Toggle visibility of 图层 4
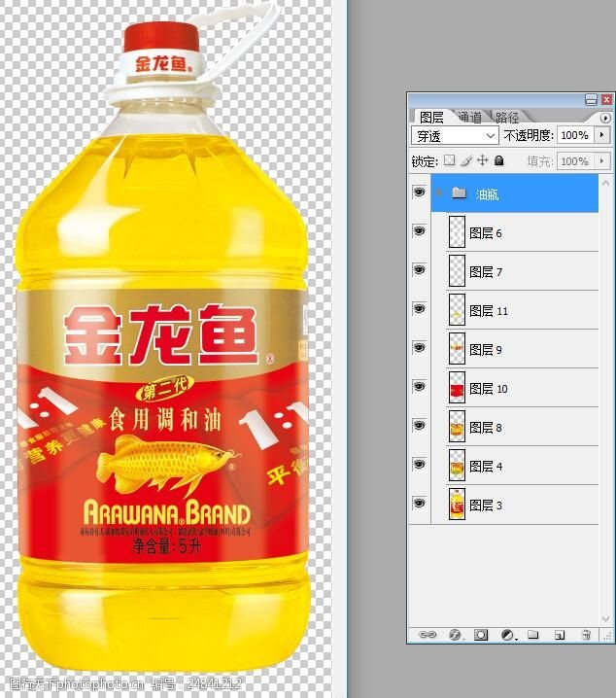 pos(419,465)
